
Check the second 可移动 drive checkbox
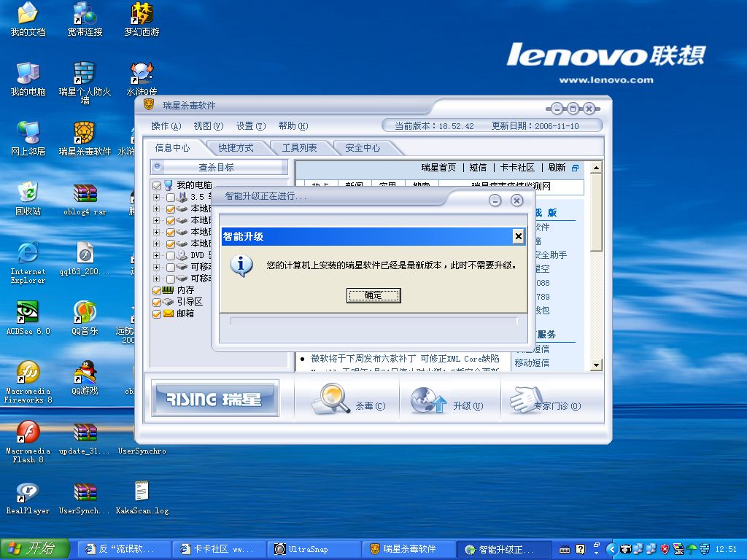171,279
